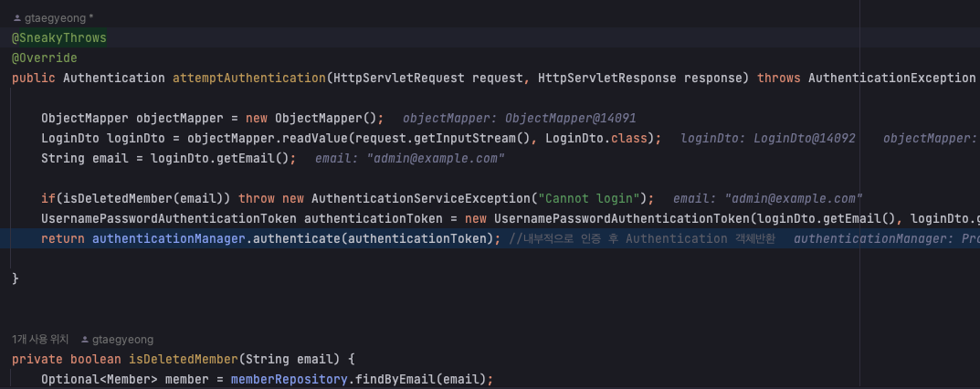Click the author icon beside "gtaegyeong *"

tap(16, 19)
